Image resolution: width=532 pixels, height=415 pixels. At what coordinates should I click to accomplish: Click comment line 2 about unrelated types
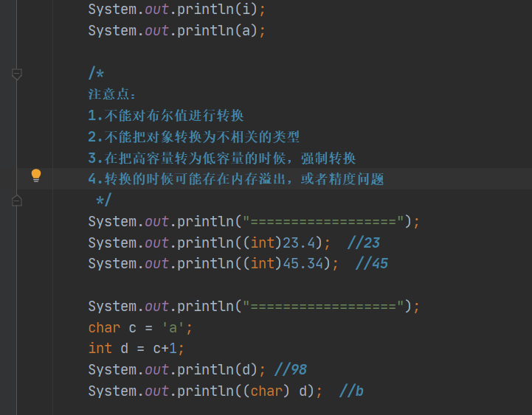[193, 137]
